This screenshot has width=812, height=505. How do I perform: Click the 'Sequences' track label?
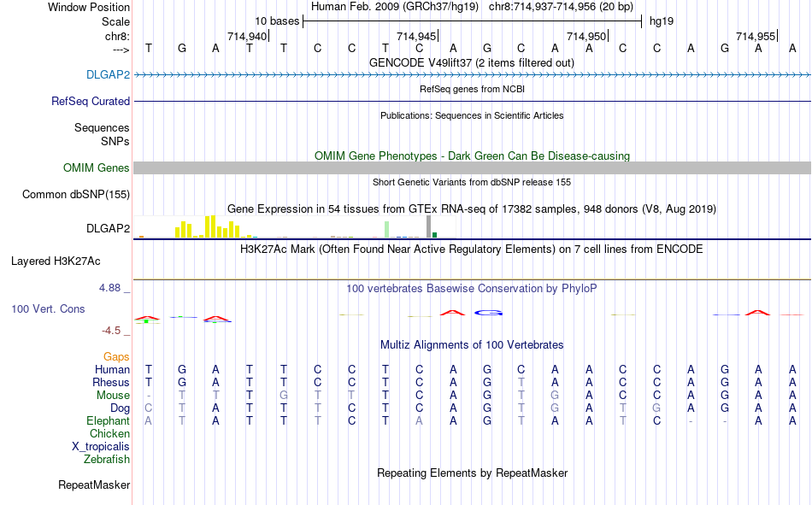point(102,127)
